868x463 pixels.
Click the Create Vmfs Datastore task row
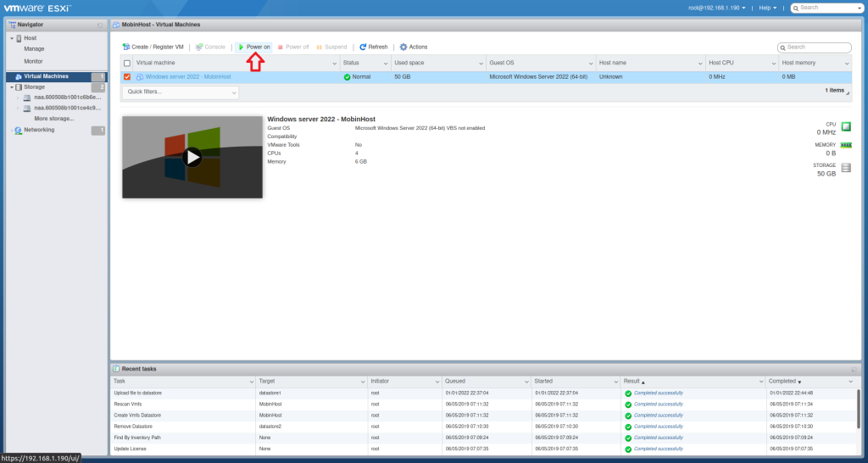click(483, 416)
